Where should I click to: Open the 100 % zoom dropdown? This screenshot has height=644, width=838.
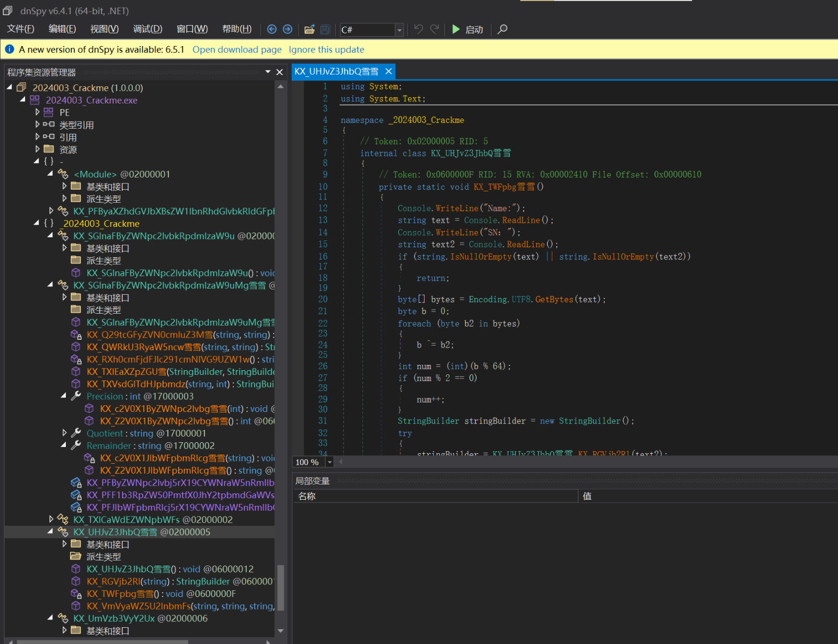click(329, 462)
